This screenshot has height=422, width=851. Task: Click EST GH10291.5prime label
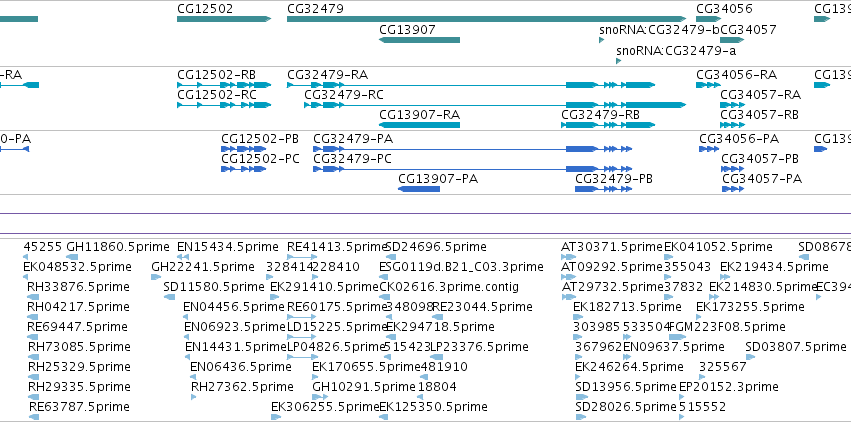[364, 387]
